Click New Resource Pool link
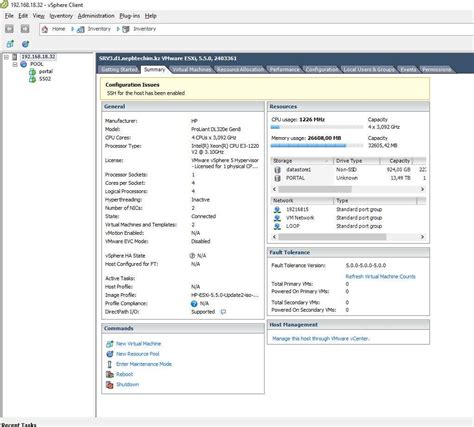The height and width of the screenshot is (427, 474). point(138,354)
